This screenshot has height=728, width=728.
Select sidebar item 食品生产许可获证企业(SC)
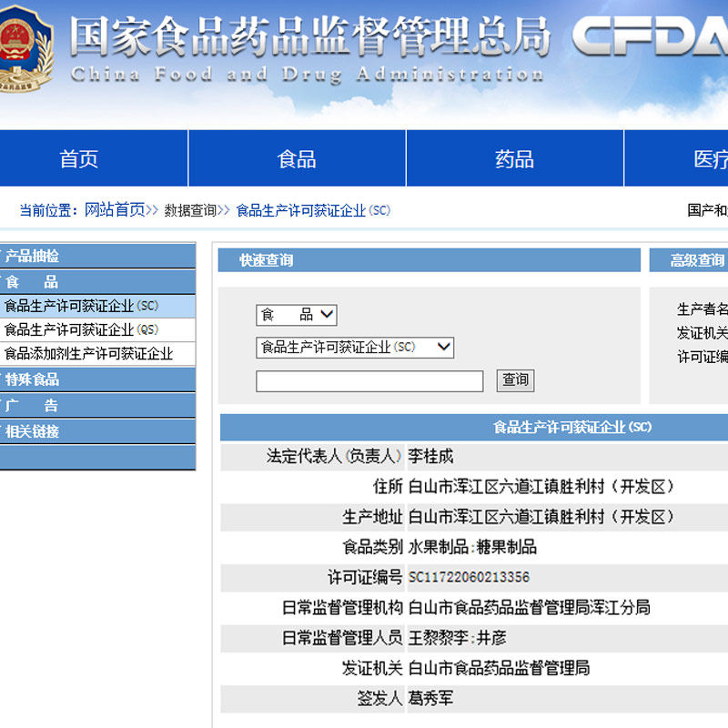pos(97,306)
